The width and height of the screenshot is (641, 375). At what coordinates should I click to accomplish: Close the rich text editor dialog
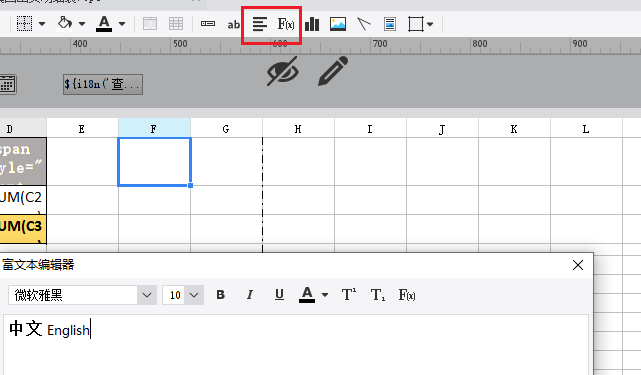pyautogui.click(x=578, y=265)
